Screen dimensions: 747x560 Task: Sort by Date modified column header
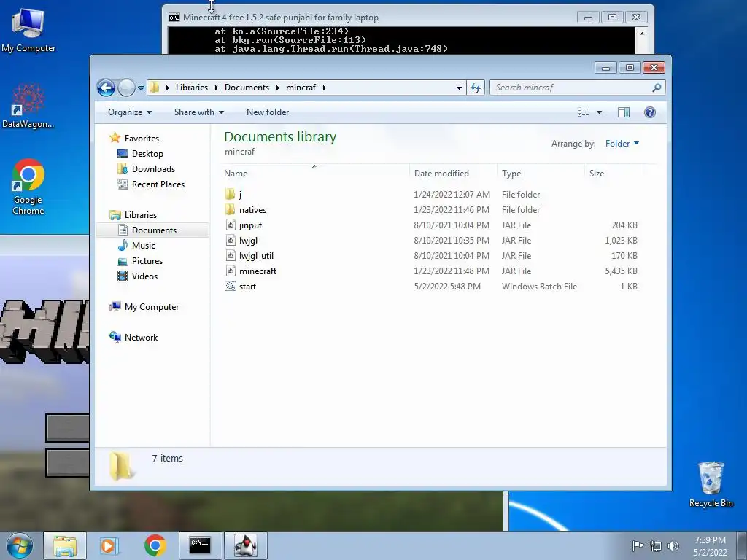tap(452, 174)
